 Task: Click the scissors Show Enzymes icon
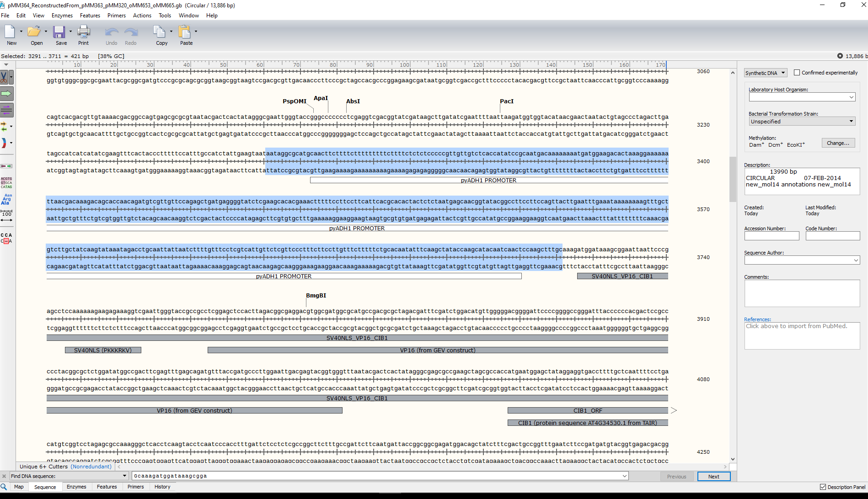click(5, 77)
